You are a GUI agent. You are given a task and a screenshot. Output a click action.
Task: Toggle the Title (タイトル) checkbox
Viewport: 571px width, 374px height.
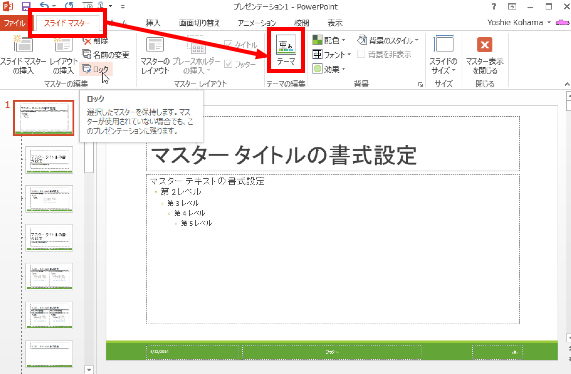[228, 44]
